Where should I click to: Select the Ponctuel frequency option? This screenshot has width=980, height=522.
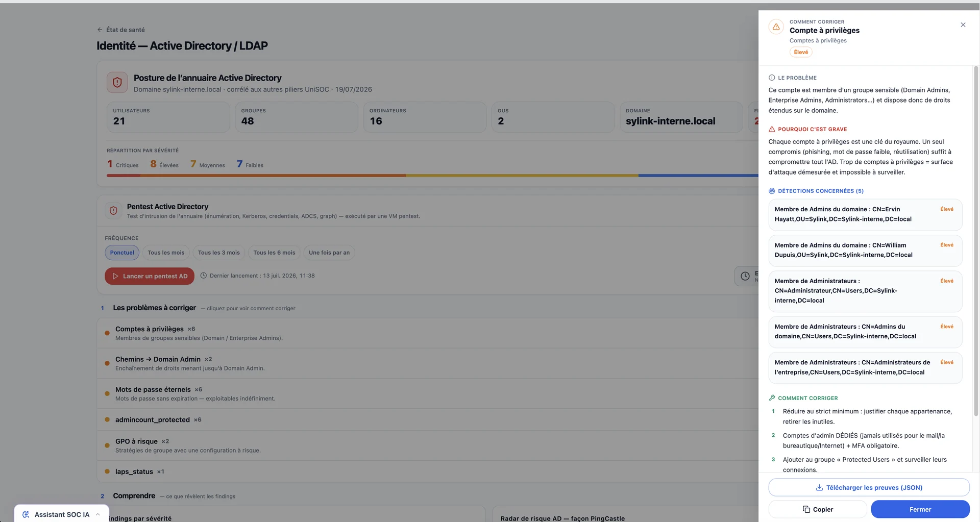coord(122,253)
